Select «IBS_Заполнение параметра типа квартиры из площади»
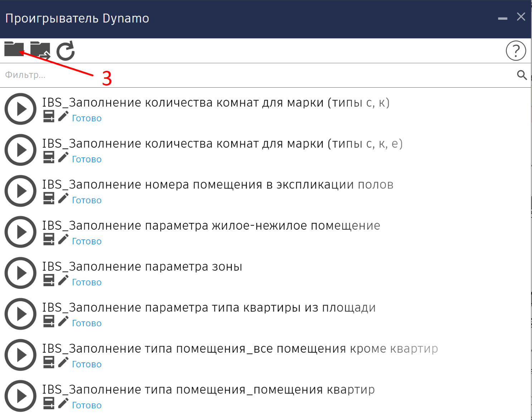The width and height of the screenshot is (532, 420). pyautogui.click(x=209, y=308)
